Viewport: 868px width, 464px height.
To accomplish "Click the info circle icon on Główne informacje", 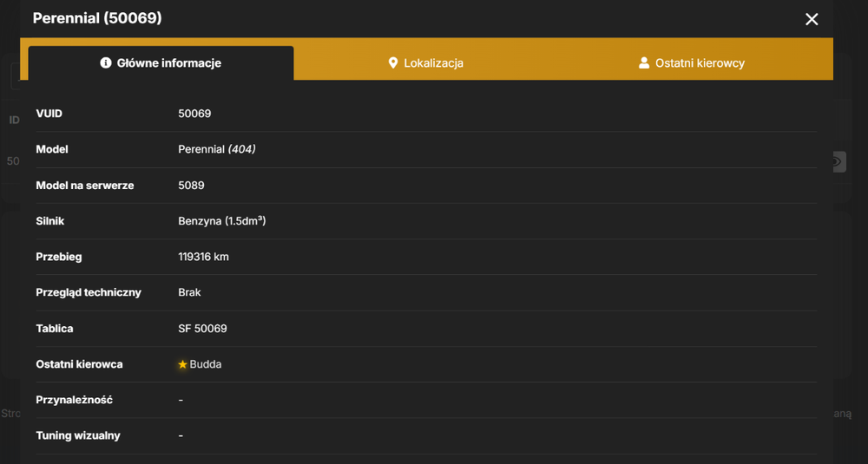I will [x=105, y=63].
